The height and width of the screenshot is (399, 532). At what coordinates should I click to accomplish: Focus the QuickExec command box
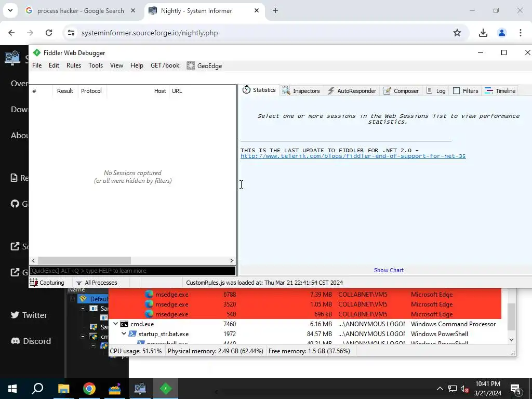pos(132,271)
